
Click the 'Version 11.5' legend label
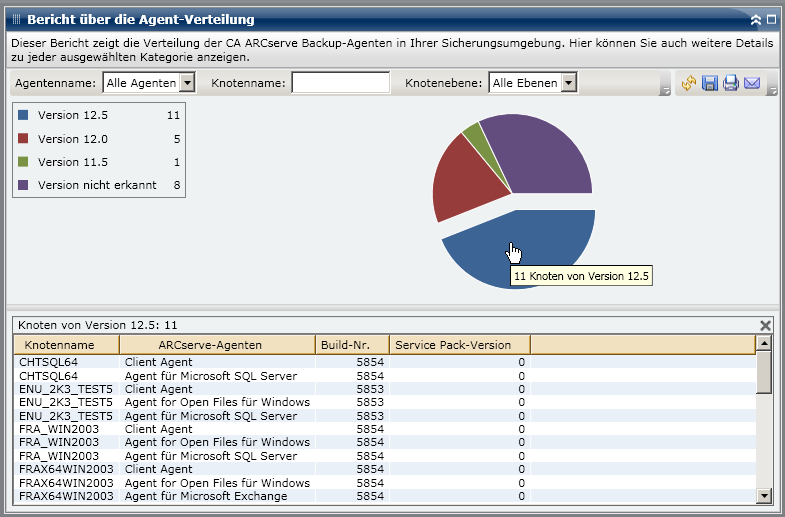[x=73, y=162]
